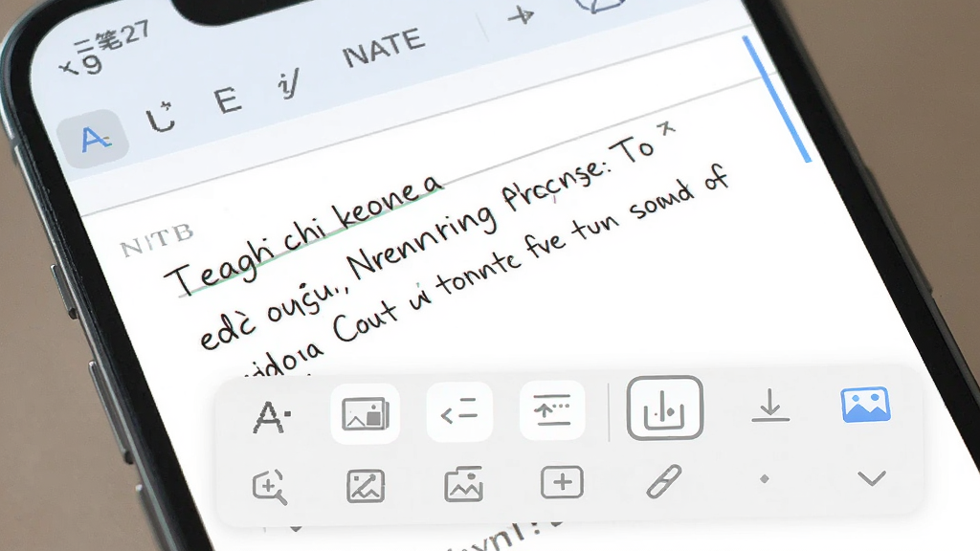Select the outlined chart icon

[x=665, y=408]
